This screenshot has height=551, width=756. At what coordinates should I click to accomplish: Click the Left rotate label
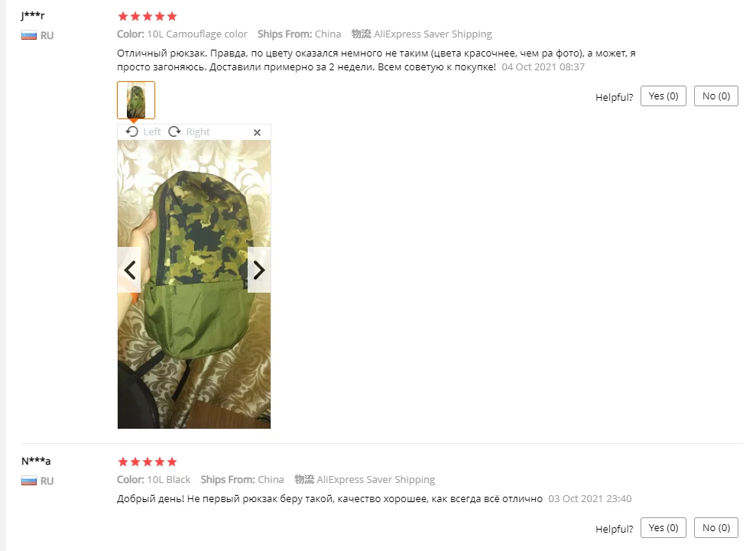[152, 131]
